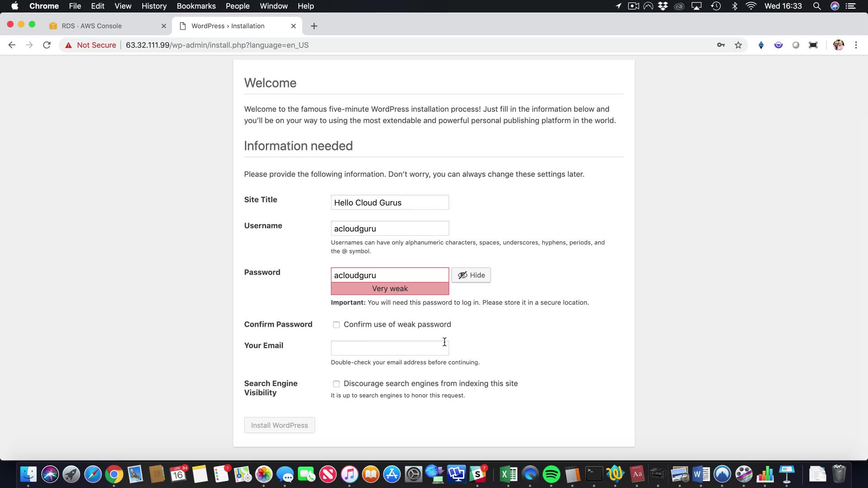
Task: Open the Bookmarks menu
Action: point(196,6)
